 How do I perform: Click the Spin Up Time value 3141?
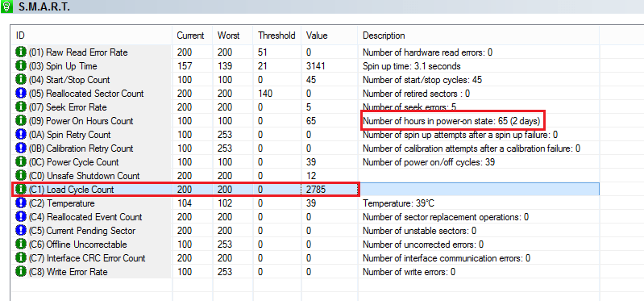(316, 66)
